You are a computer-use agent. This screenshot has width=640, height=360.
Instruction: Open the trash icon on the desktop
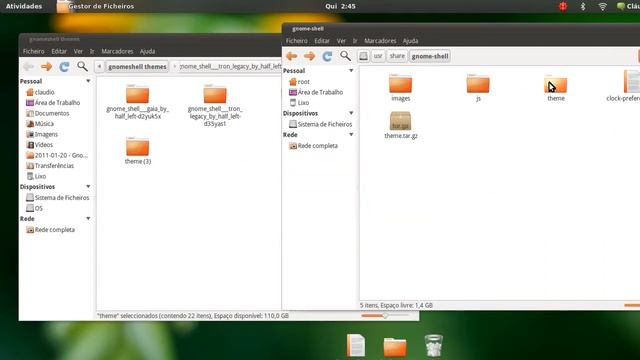[433, 346]
